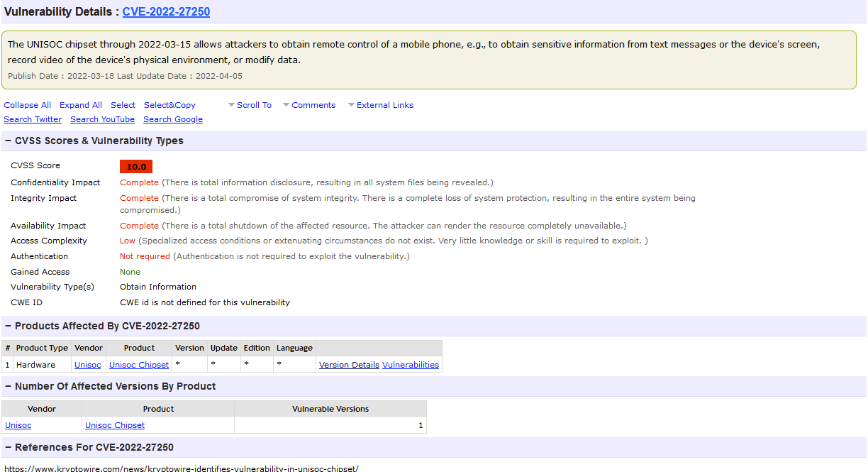Click the Edition column header

click(257, 348)
